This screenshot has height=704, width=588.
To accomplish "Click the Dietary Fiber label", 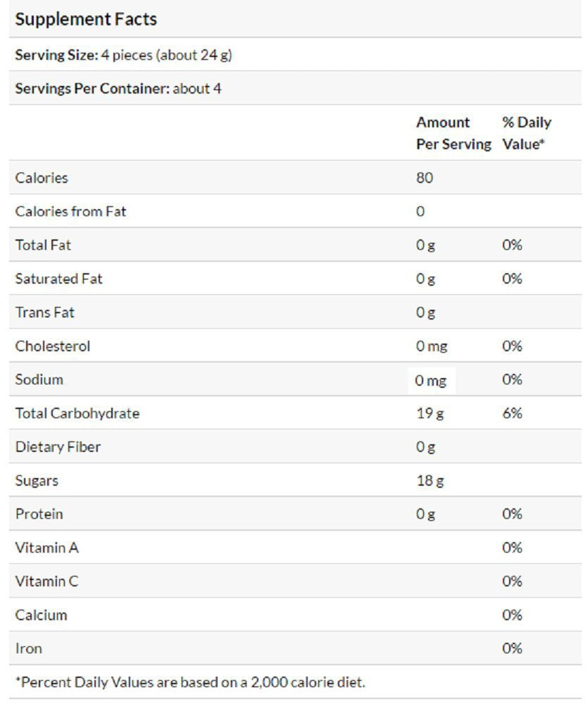I will click(x=58, y=447).
